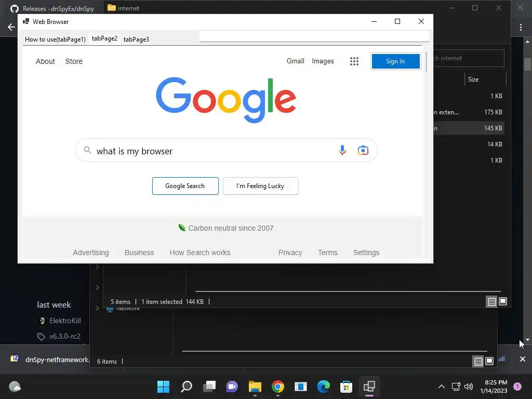Open Google Lens camera search icon
The height and width of the screenshot is (399, 532).
click(363, 150)
